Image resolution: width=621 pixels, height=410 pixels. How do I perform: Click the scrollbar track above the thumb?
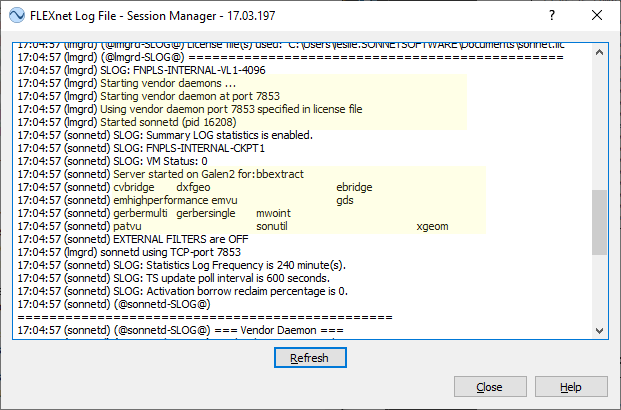pos(599,125)
